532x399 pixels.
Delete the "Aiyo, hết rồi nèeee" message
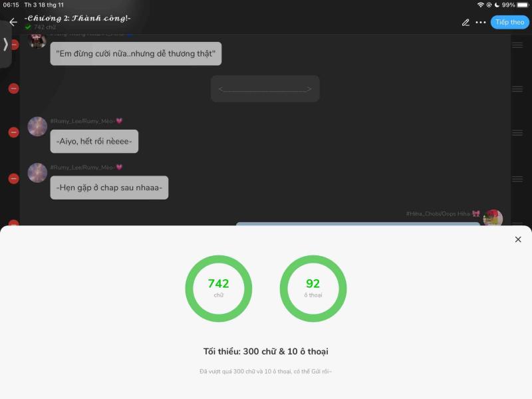point(13,132)
